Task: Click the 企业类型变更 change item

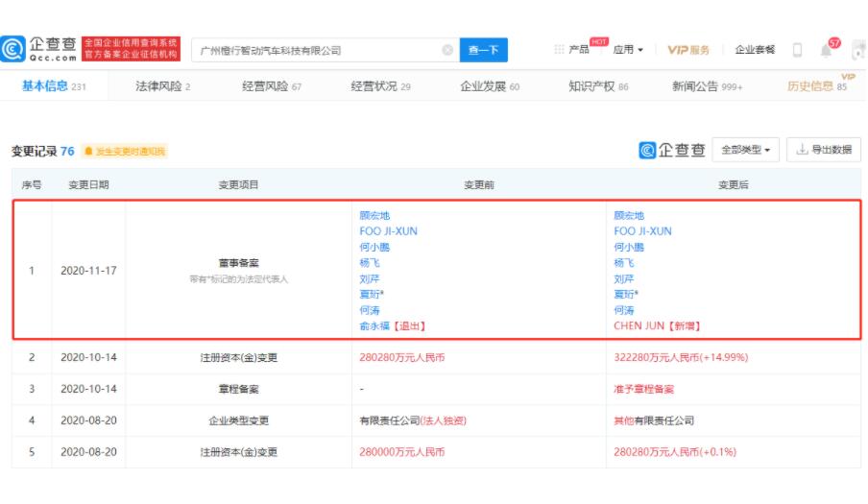Action: point(238,420)
